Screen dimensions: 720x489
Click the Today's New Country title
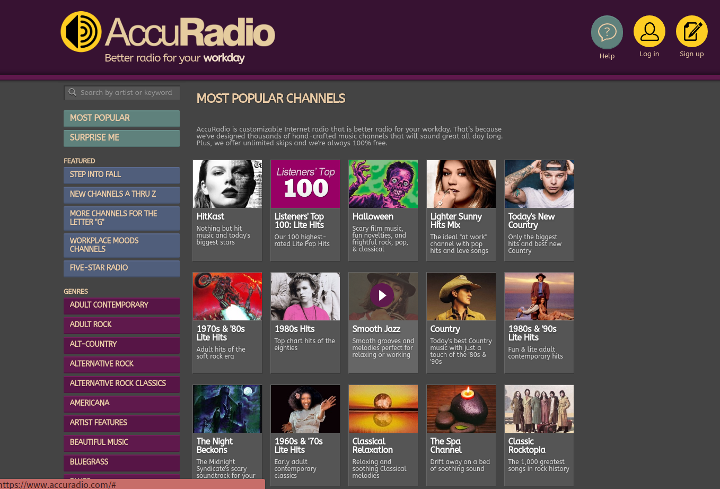(x=531, y=220)
